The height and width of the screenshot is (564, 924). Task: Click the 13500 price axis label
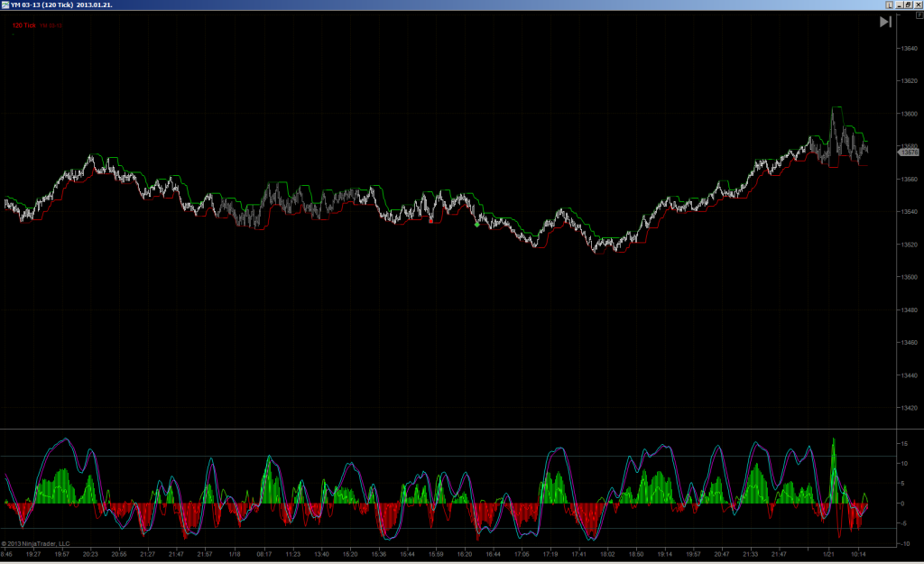pyautogui.click(x=910, y=277)
